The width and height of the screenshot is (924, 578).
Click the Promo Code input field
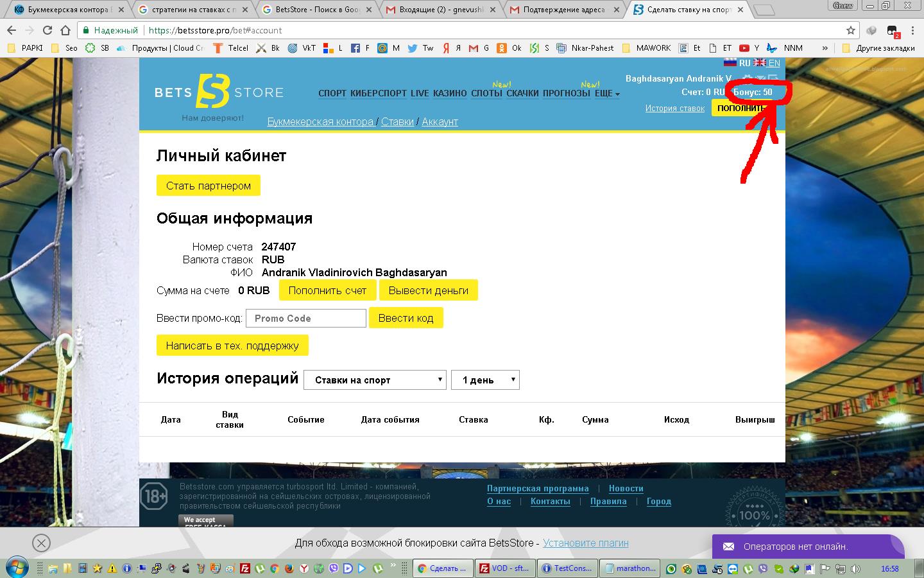click(306, 319)
